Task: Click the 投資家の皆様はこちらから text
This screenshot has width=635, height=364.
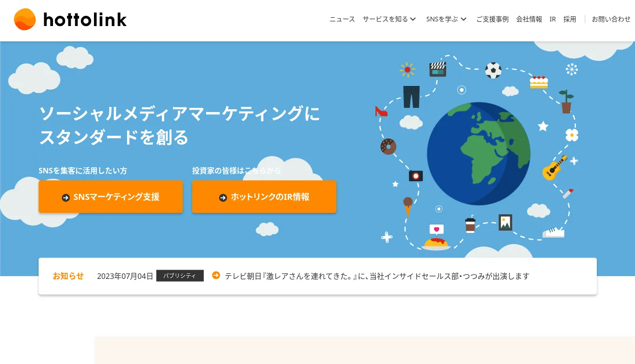Action: 237,171
